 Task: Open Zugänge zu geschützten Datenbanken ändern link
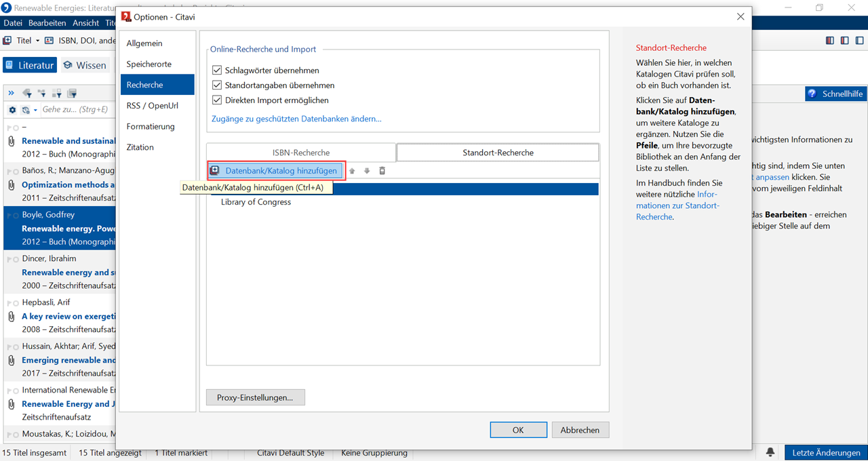point(296,119)
